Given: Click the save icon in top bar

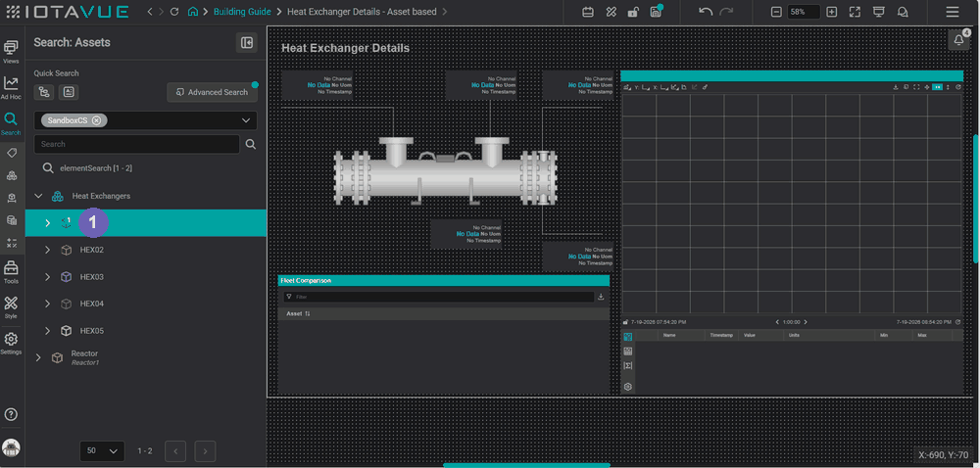Looking at the screenshot, I should 655,11.
